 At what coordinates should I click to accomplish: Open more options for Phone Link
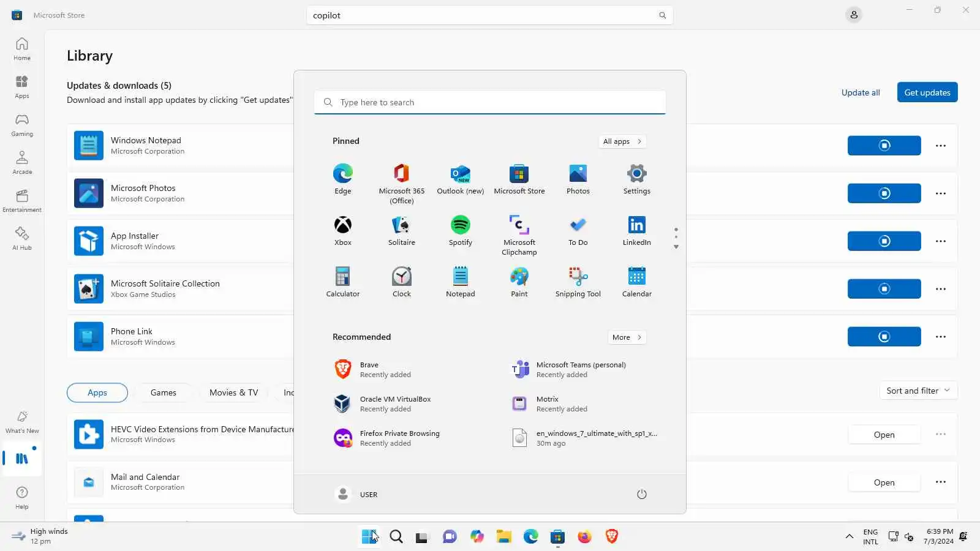tap(941, 337)
